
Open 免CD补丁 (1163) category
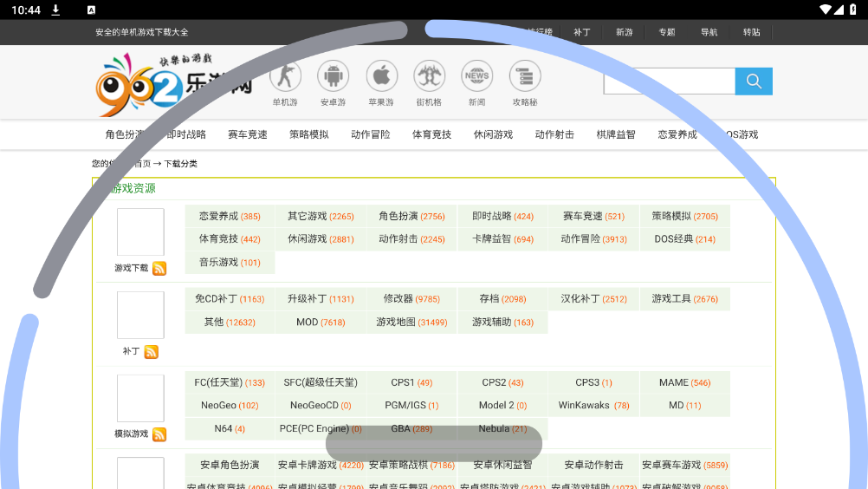pyautogui.click(x=230, y=299)
